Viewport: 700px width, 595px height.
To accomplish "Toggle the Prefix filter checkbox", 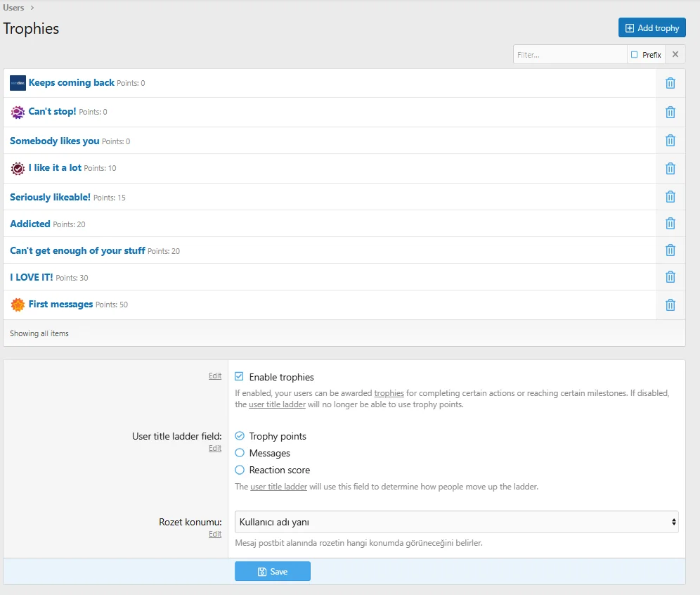I will pos(635,55).
